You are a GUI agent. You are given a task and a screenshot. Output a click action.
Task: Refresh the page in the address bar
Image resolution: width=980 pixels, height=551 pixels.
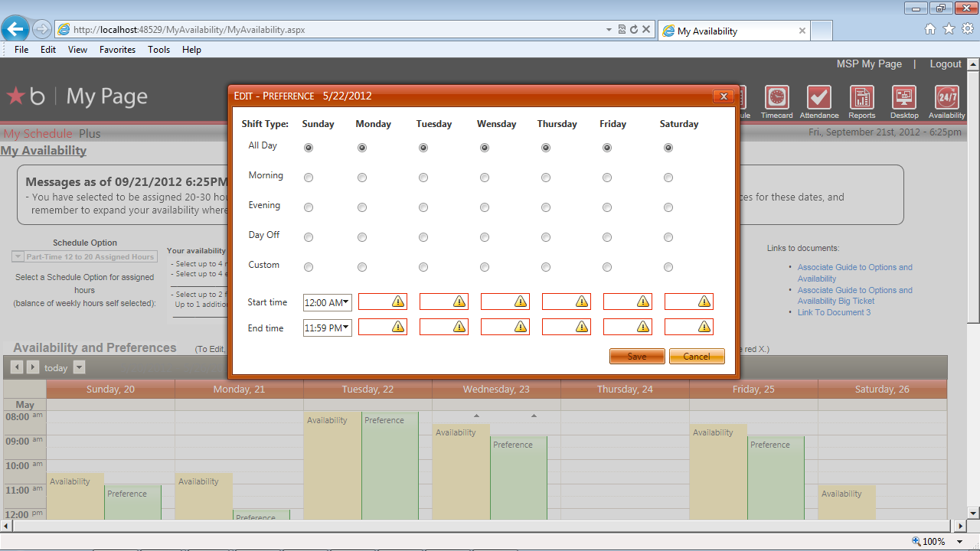pos(634,30)
